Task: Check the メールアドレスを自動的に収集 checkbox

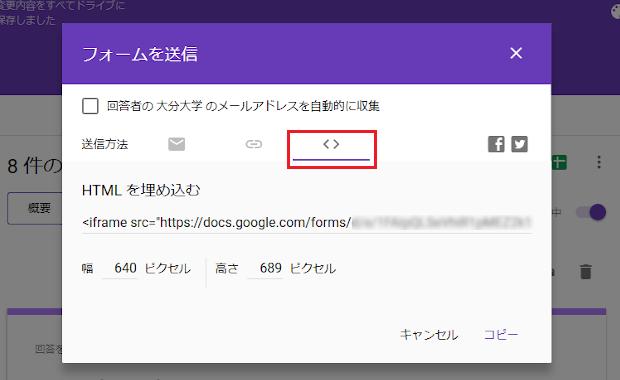Action: coord(90,106)
